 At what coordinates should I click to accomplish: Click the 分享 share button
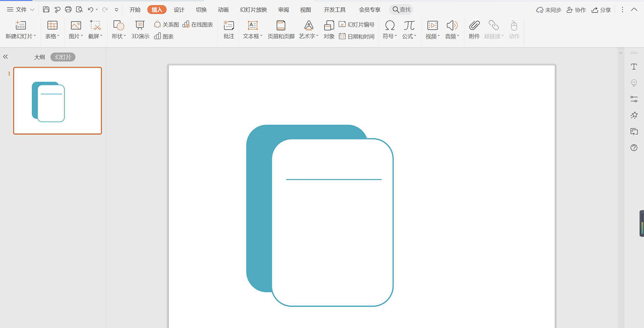click(601, 9)
